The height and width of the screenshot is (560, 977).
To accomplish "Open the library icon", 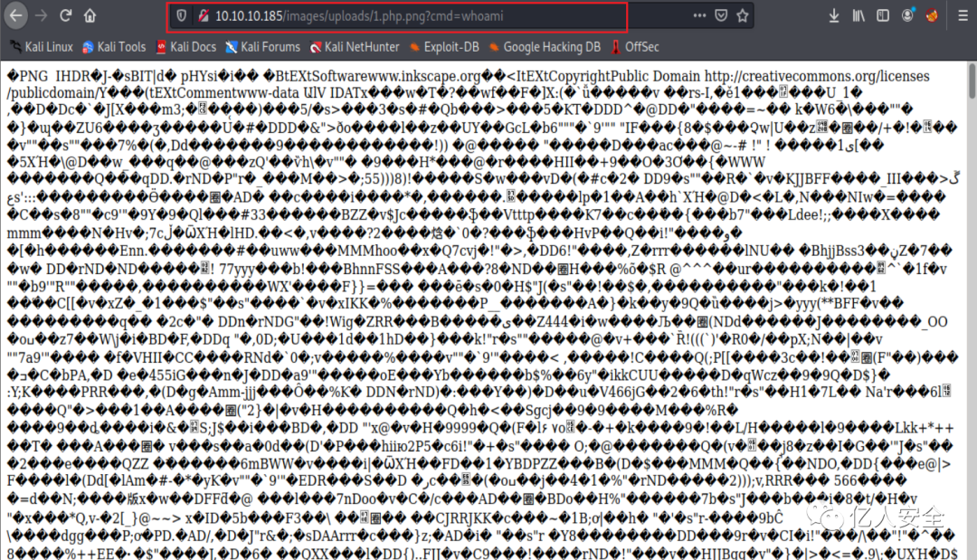I will [x=858, y=16].
